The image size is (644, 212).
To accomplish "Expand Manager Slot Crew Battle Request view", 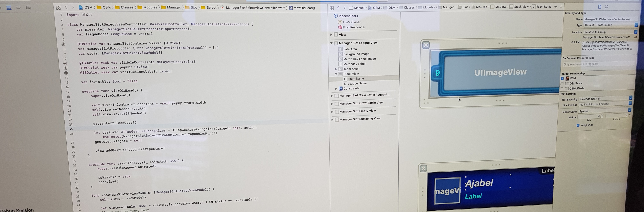I will (332, 96).
